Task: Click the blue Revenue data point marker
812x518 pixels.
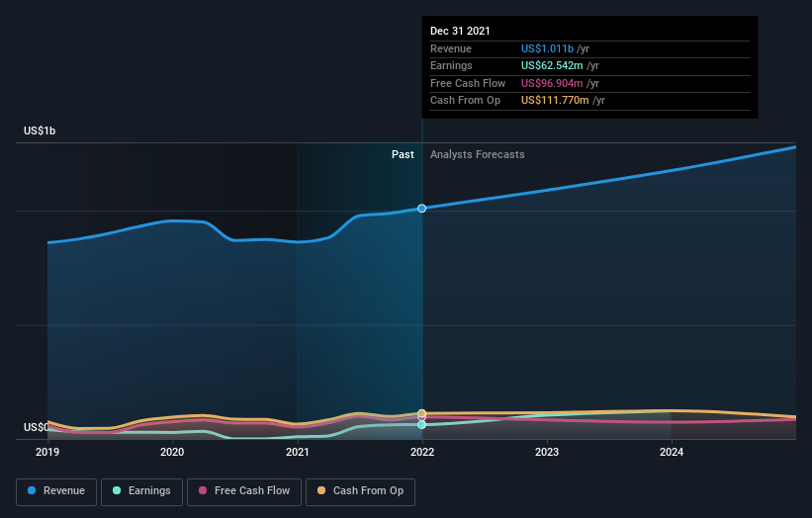Action: (x=422, y=208)
